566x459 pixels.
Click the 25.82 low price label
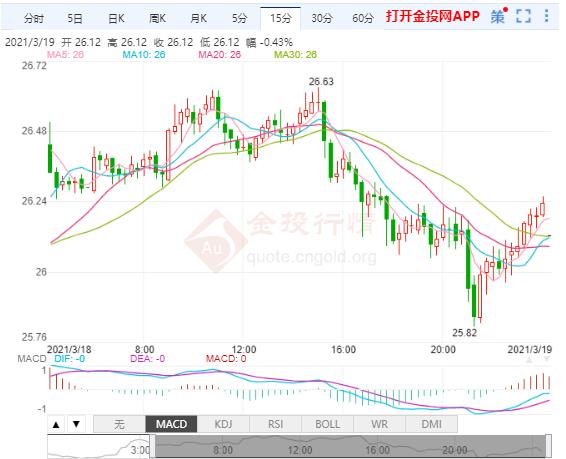pos(465,332)
